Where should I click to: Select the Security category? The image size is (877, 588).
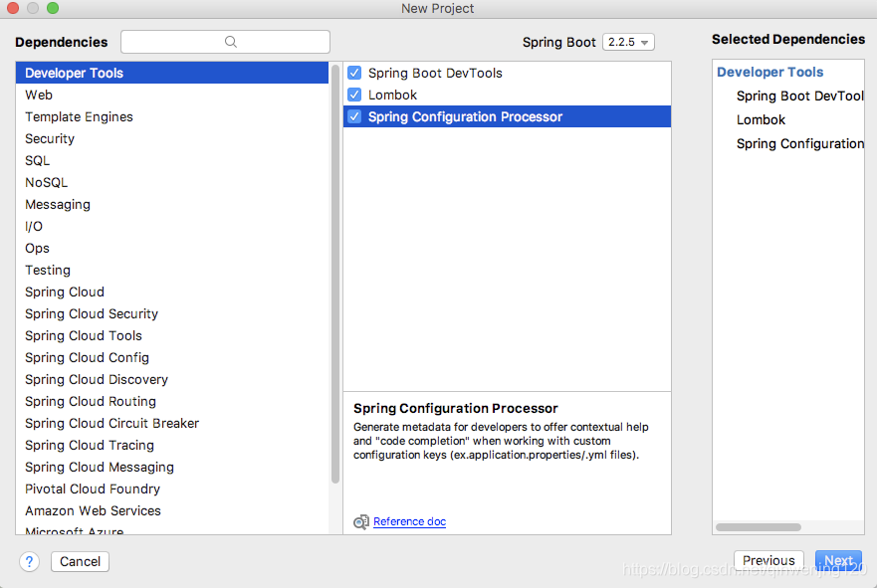pyautogui.click(x=172, y=138)
